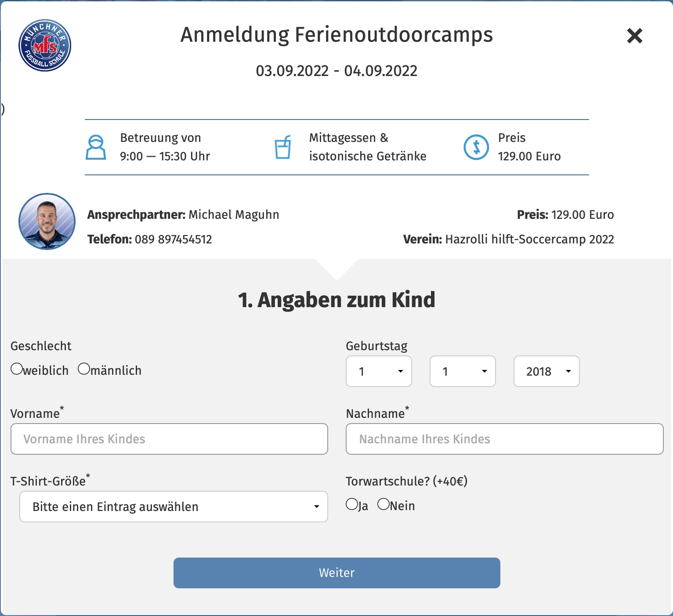This screenshot has width=673, height=616.
Task: Click Michael Maguhn's profile photo
Action: pyautogui.click(x=47, y=221)
